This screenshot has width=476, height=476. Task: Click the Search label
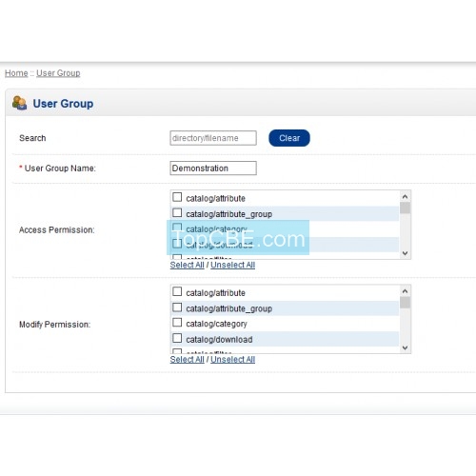click(x=32, y=138)
